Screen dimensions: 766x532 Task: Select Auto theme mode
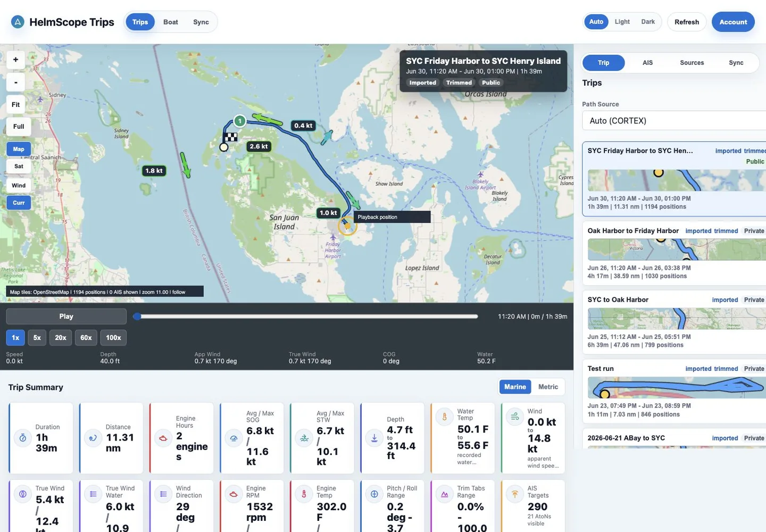pyautogui.click(x=596, y=22)
